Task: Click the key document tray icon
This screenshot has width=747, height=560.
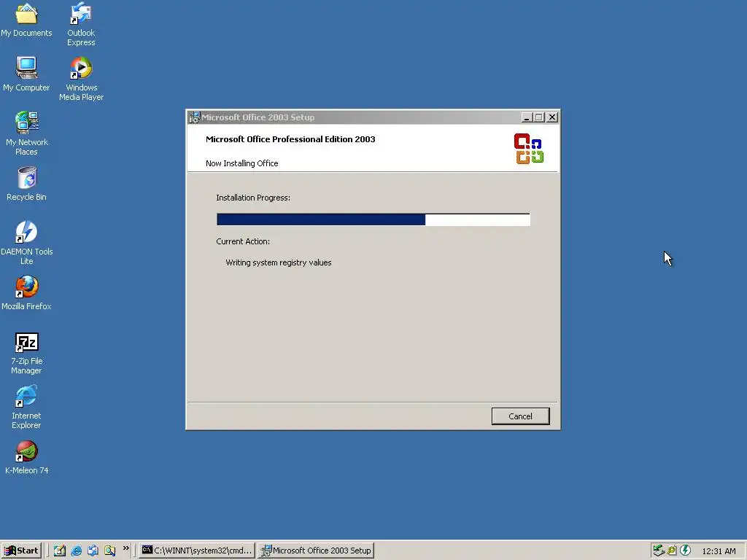Action: 672,551
